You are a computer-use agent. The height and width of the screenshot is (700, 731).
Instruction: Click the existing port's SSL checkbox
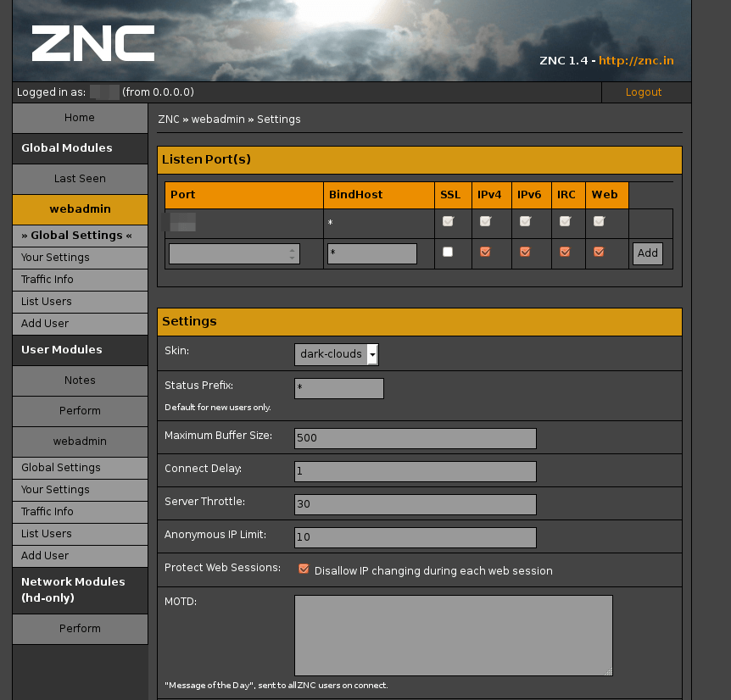coord(448,221)
